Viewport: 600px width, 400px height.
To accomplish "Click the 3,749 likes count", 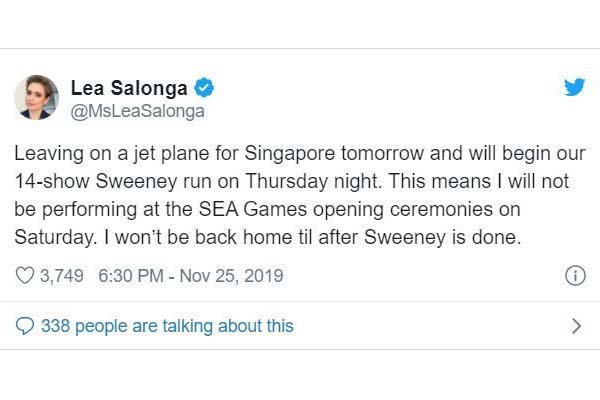I will [x=64, y=275].
